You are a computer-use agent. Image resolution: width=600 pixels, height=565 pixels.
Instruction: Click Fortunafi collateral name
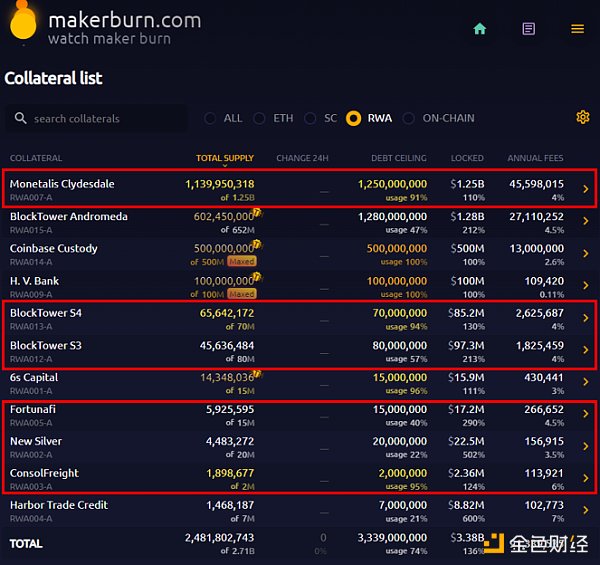(33, 409)
